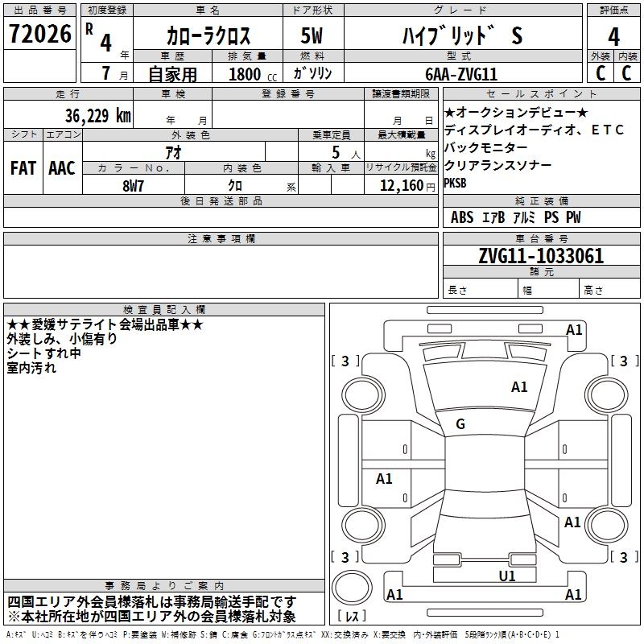Click the バックモニター sales point

click(x=486, y=147)
